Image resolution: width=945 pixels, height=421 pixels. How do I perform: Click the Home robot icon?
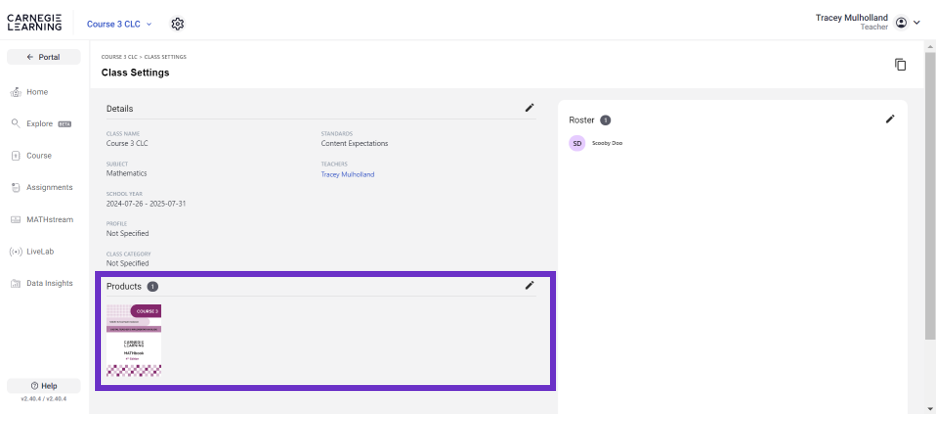click(16, 92)
